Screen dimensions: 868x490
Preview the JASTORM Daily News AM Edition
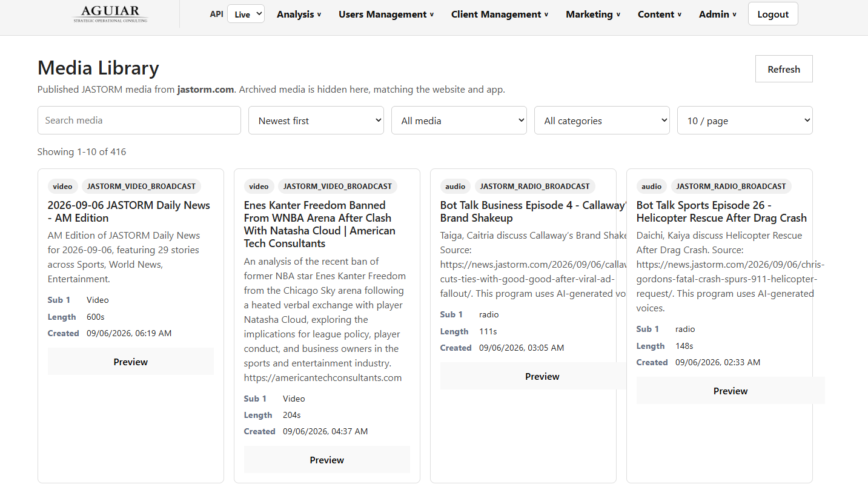point(131,362)
